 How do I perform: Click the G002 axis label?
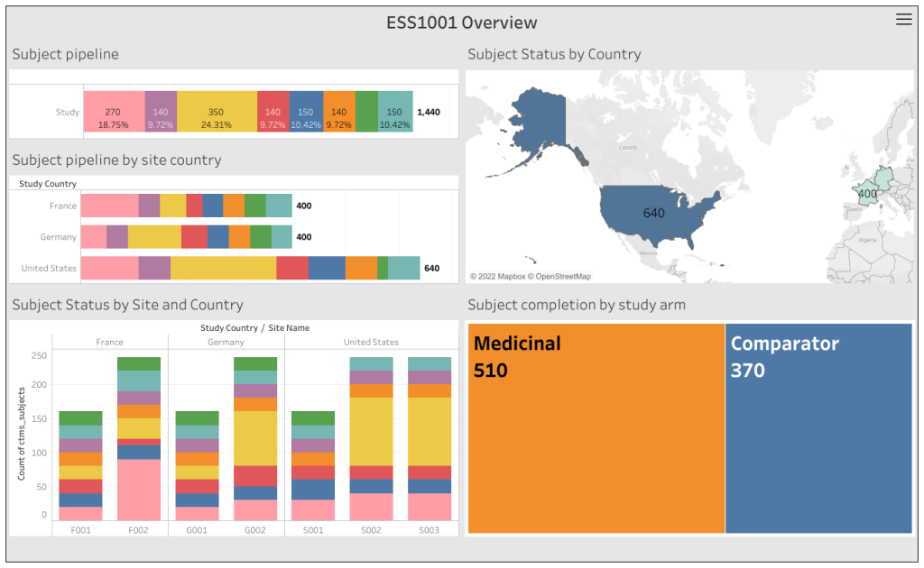[254, 530]
